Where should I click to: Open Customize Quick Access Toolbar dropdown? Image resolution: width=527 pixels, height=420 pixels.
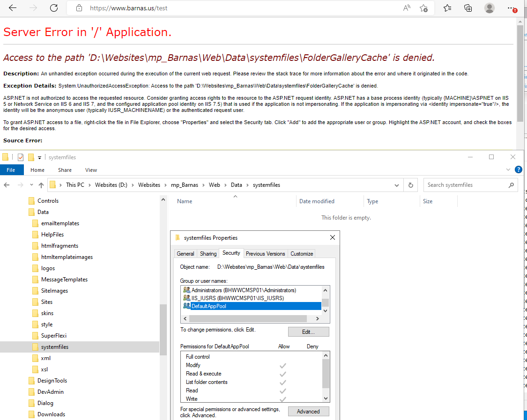point(39,158)
